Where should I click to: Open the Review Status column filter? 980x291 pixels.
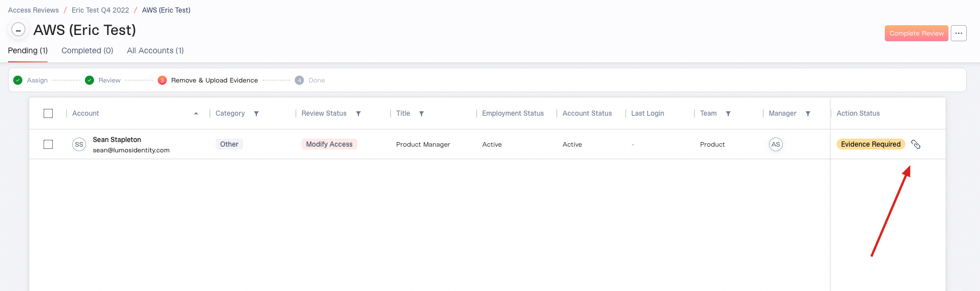pyautogui.click(x=358, y=113)
